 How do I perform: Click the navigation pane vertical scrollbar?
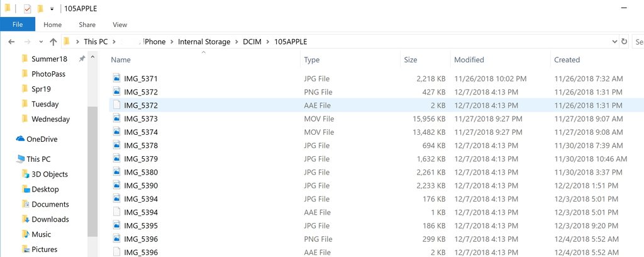[92, 171]
